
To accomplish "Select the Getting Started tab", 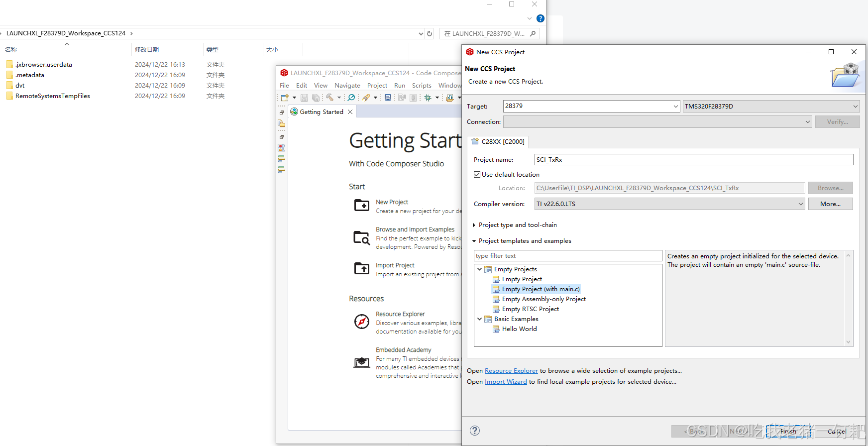I will click(x=322, y=111).
